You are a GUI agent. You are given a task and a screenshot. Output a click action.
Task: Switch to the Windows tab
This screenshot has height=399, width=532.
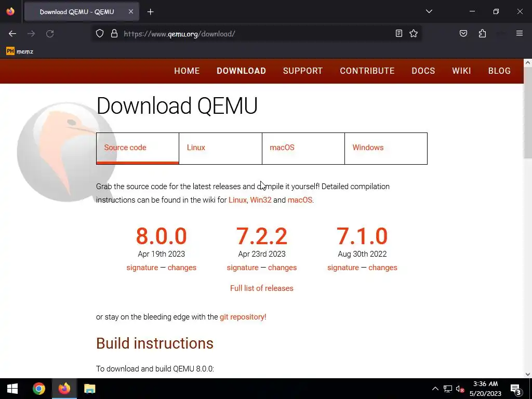click(386, 148)
